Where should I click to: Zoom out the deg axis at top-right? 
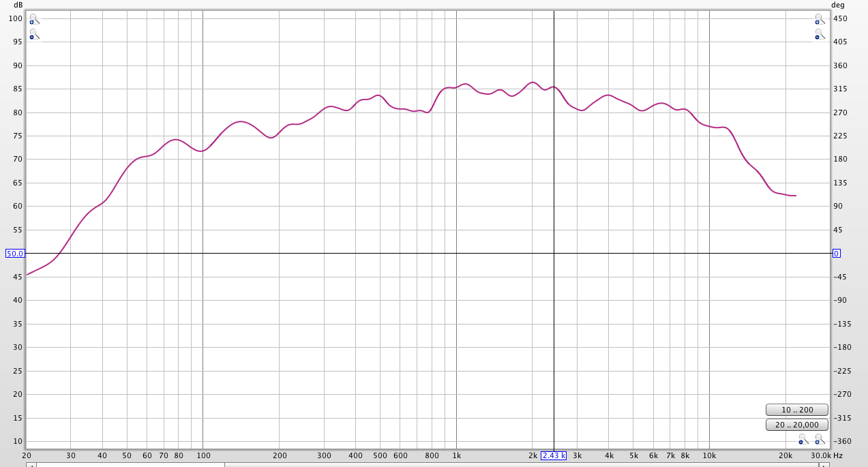click(x=819, y=34)
